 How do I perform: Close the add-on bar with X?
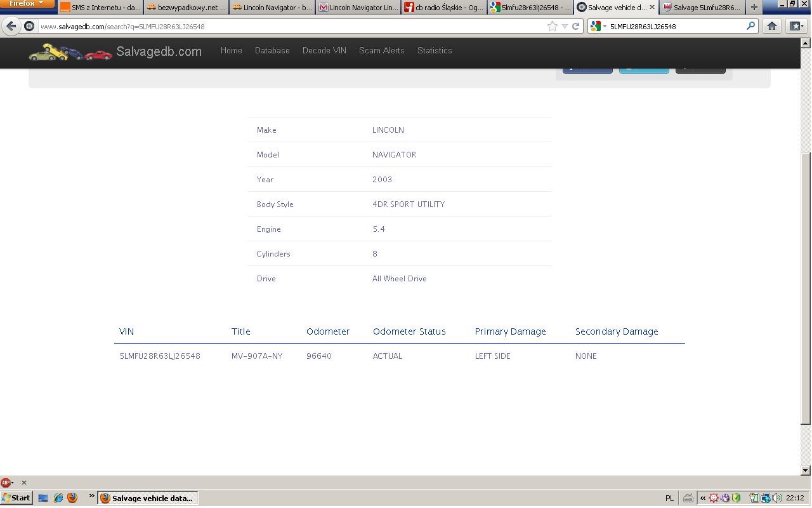click(24, 483)
